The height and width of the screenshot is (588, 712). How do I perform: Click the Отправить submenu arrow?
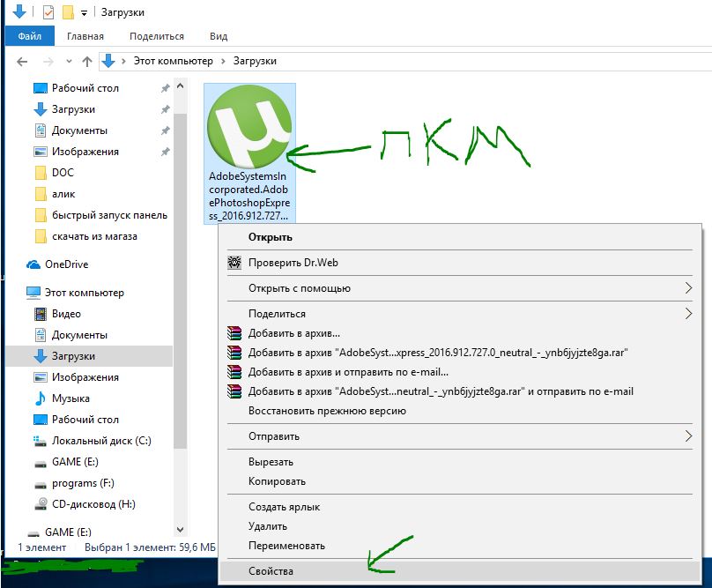(688, 436)
